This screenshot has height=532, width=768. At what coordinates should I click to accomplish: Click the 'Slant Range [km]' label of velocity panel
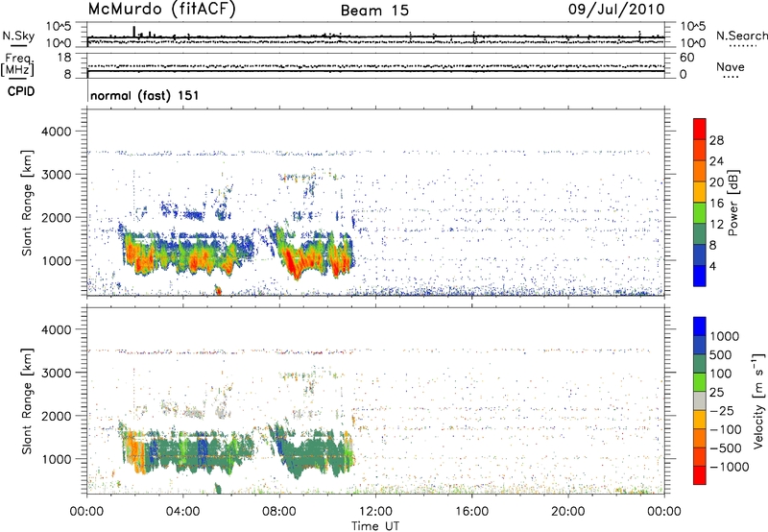pyautogui.click(x=27, y=400)
